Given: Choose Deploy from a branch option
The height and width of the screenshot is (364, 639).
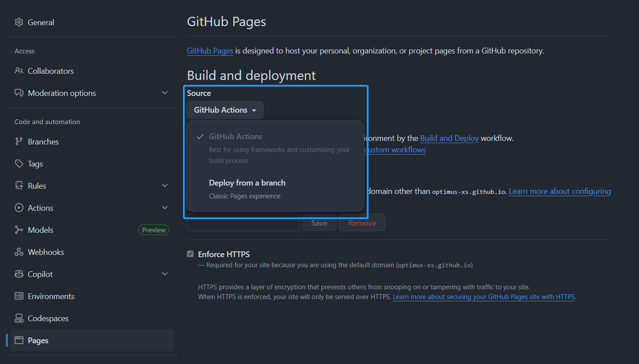Looking at the screenshot, I should tap(247, 182).
